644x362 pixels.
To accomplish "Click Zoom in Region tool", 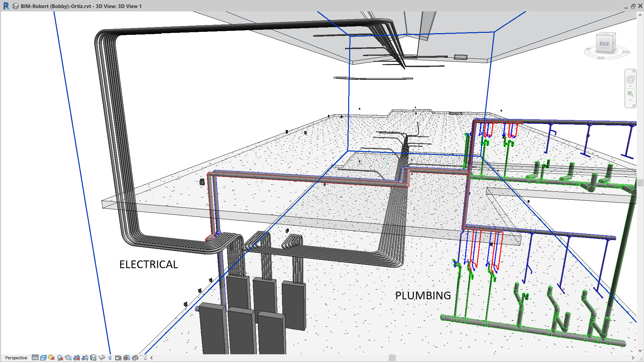I will pos(630,94).
